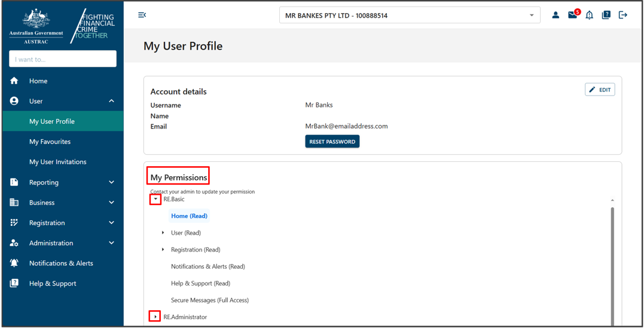Open notifications bell icon in header
The image size is (644, 328).
590,15
